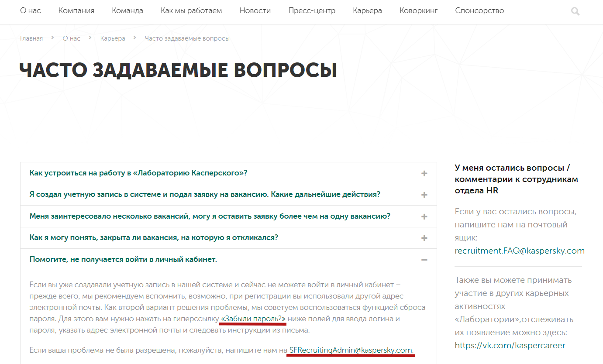603x364 pixels.
Task: Open the search magnifier icon
Action: 575,12
